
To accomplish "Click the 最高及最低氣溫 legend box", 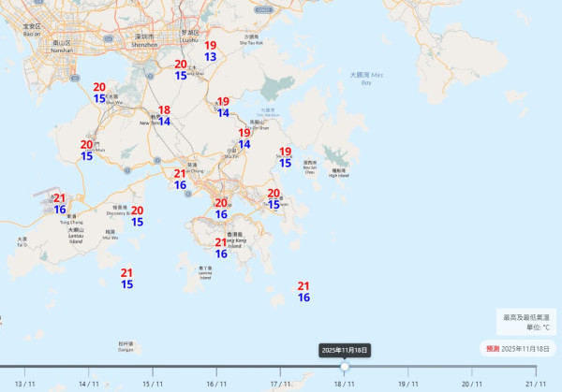I will point(526,322).
